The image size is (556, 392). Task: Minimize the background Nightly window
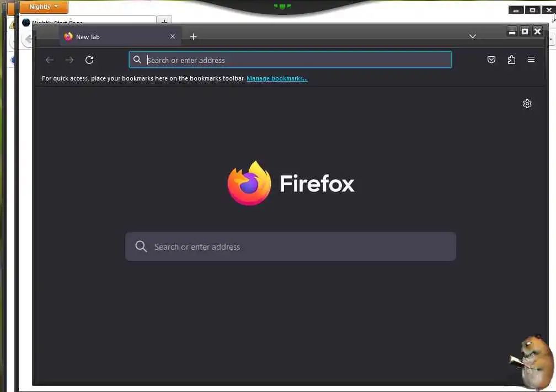tap(516, 10)
